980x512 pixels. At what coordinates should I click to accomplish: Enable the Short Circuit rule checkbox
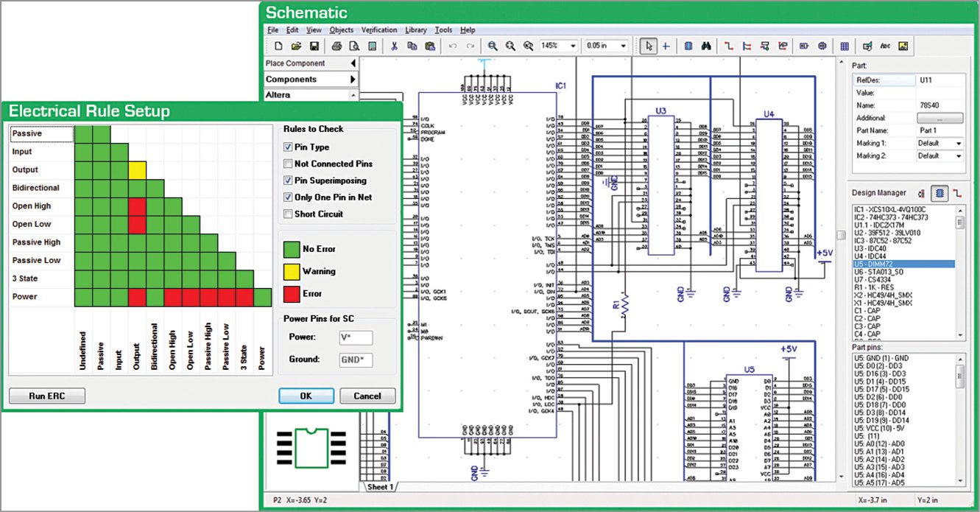pyautogui.click(x=289, y=214)
